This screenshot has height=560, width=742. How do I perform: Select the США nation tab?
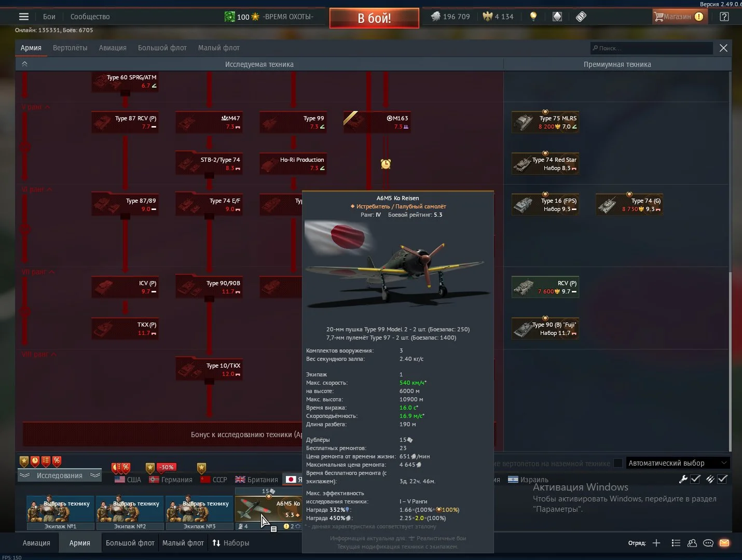tap(128, 480)
